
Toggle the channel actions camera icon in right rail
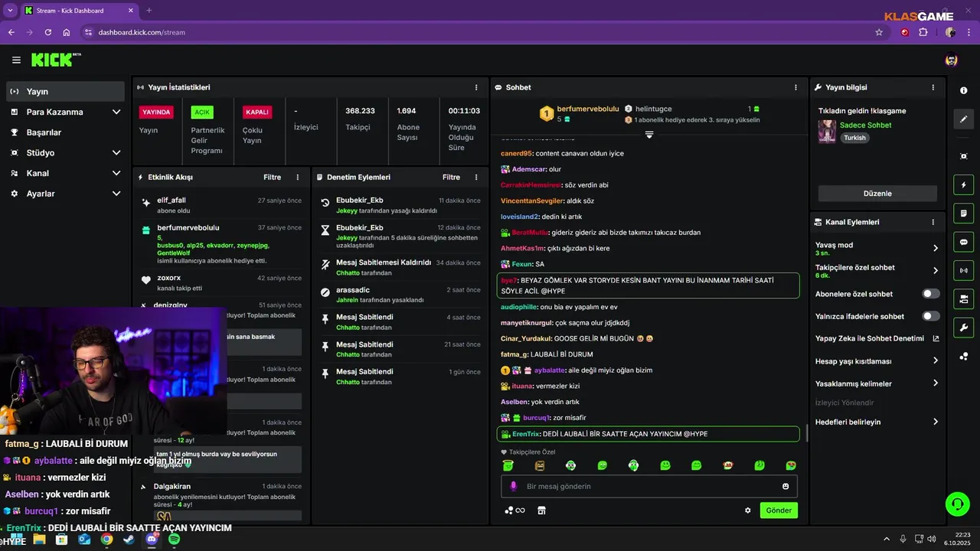[963, 298]
